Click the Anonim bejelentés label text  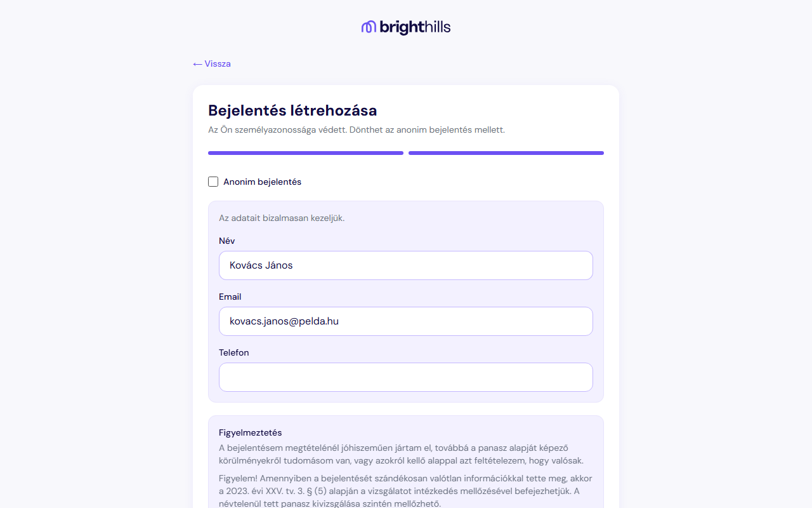tap(262, 182)
